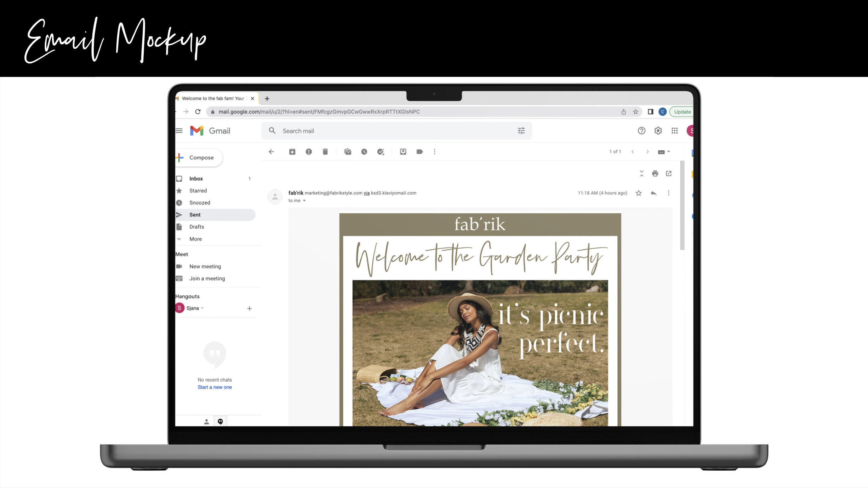
Task: Click the Report spam icon
Action: (x=309, y=152)
